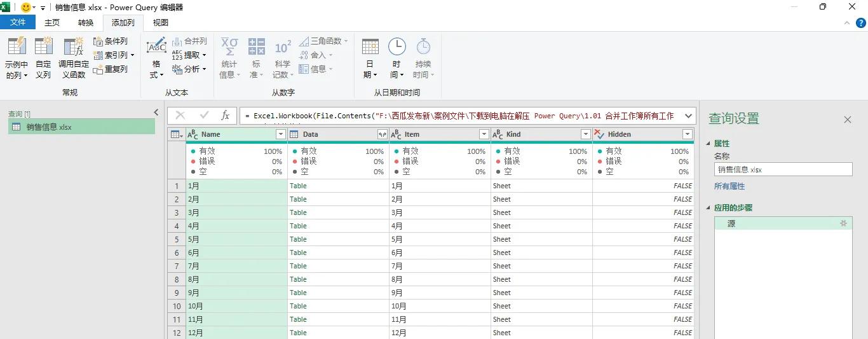Click the 合并列 merge columns button
The image size is (868, 339).
pos(189,41)
